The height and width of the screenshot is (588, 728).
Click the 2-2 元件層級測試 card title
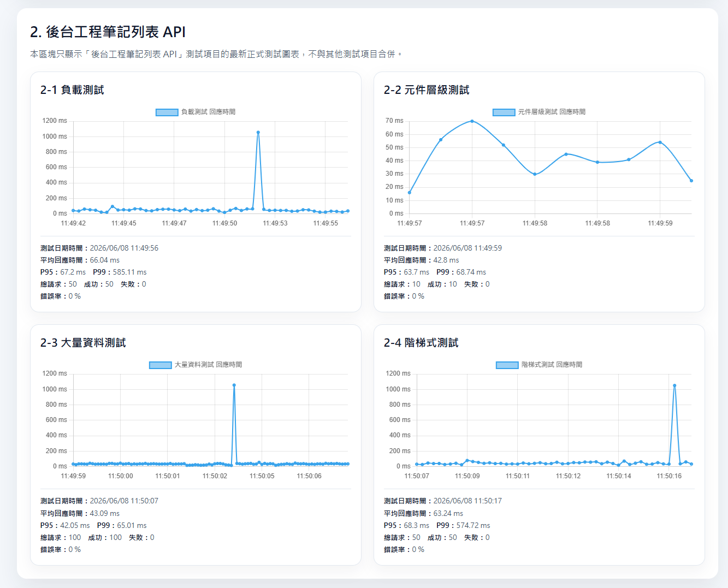pyautogui.click(x=427, y=90)
